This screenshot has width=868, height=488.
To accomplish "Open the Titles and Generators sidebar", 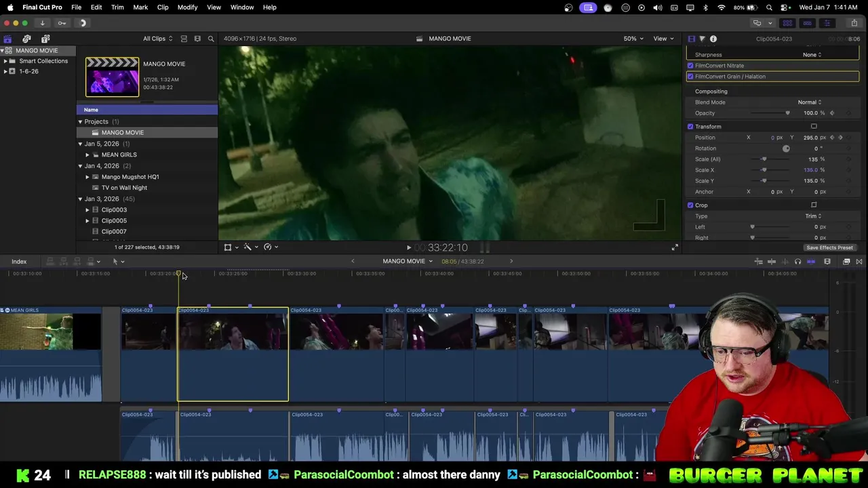I will [45, 39].
